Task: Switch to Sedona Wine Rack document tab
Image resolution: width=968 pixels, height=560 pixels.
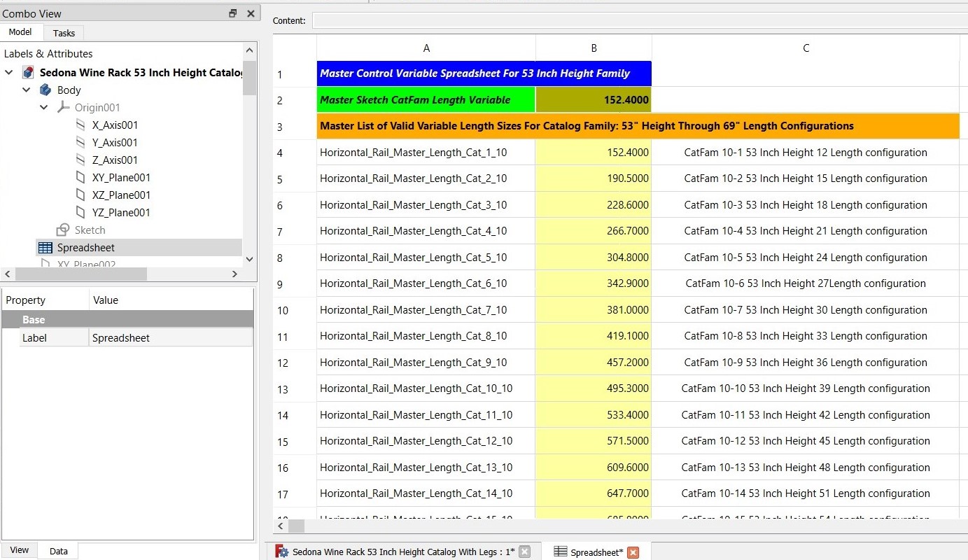Action: 403,552
